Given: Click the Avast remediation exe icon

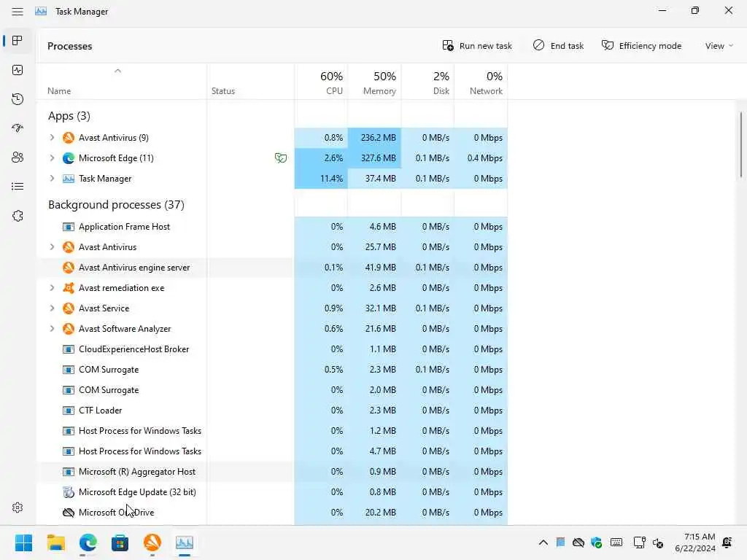Looking at the screenshot, I should click(x=69, y=288).
